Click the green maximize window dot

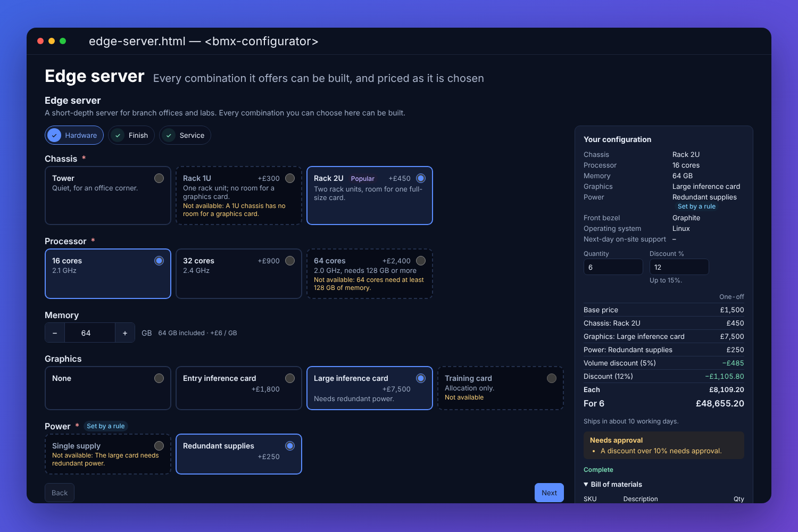(x=63, y=41)
